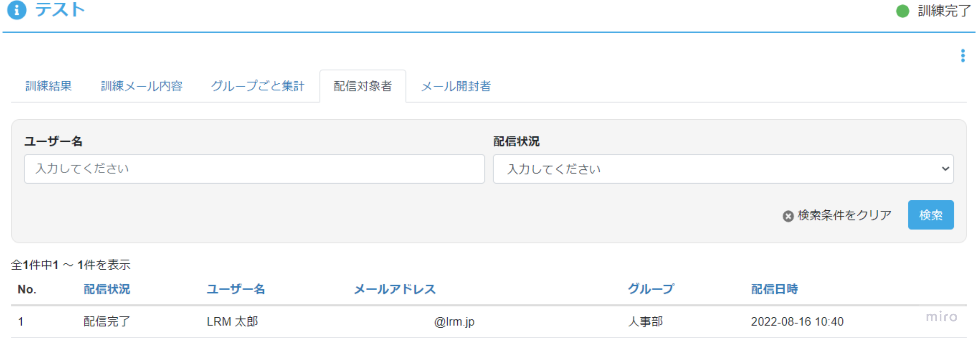
Task: Open the three-dot more options menu
Action: (x=963, y=56)
